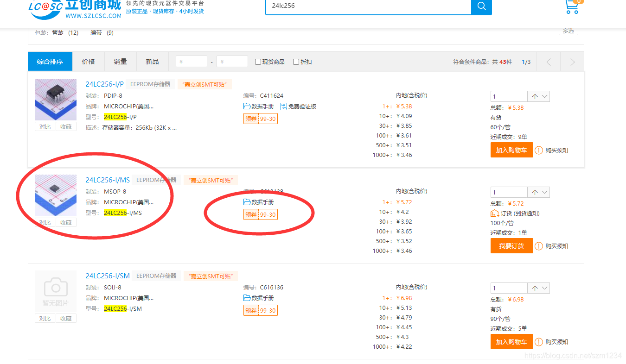This screenshot has height=364, width=626.
Task: Filter by 管装 tube packaging
Action: (65, 33)
